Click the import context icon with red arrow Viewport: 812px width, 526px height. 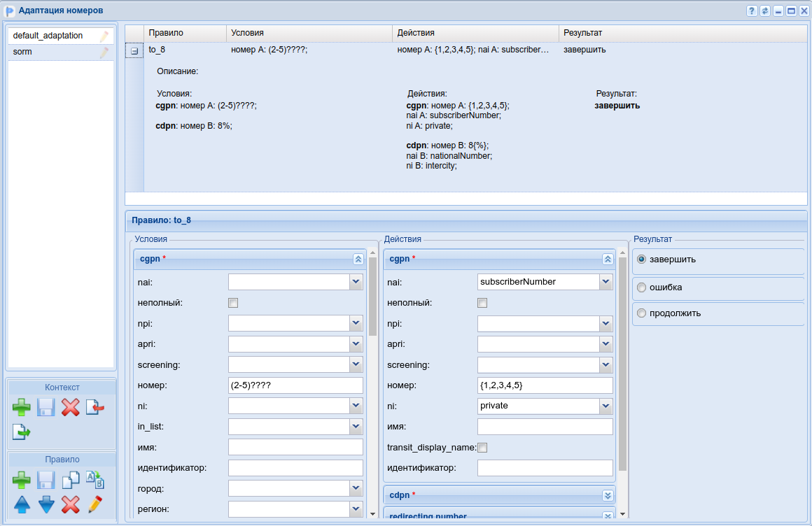94,407
